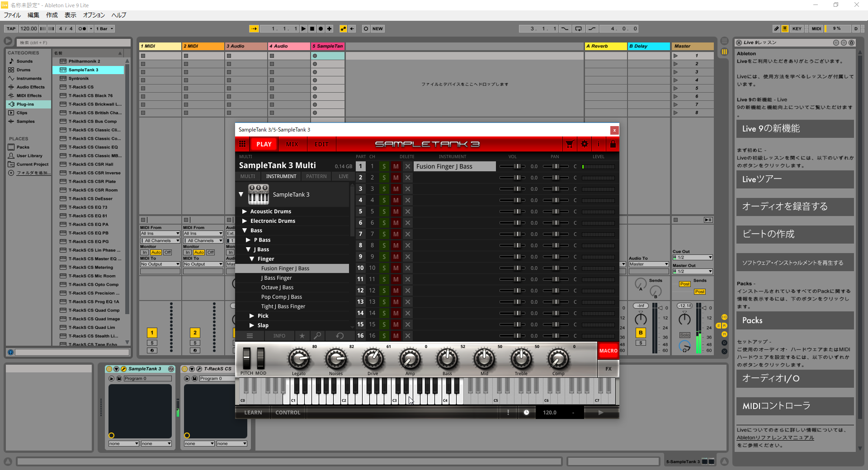Select Pop Comp J Bass instrument
Screen dimensions: 868x470
[282, 297]
